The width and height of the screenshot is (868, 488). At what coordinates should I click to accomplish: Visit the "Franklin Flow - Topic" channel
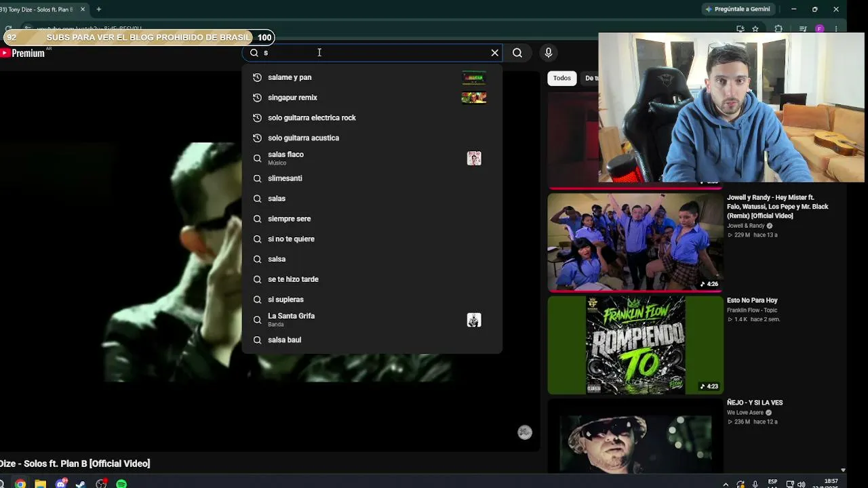point(752,310)
